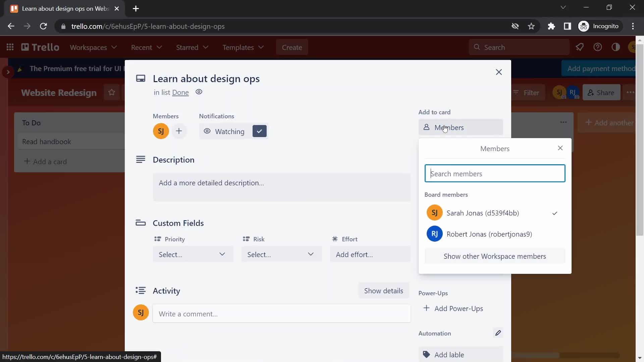The image size is (644, 362).
Task: Click the Add Power-Ups plus icon
Action: [426, 308]
